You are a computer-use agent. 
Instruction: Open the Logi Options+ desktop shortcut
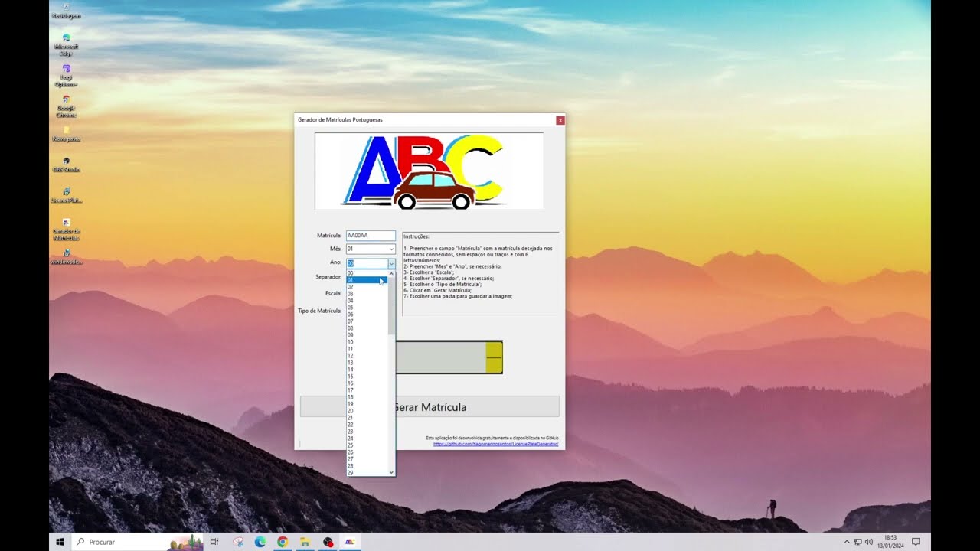[x=67, y=75]
